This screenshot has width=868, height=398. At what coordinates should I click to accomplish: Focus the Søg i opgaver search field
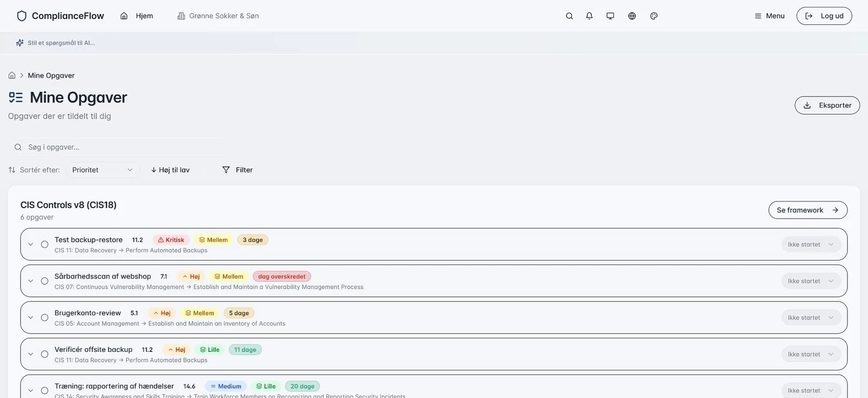120,147
